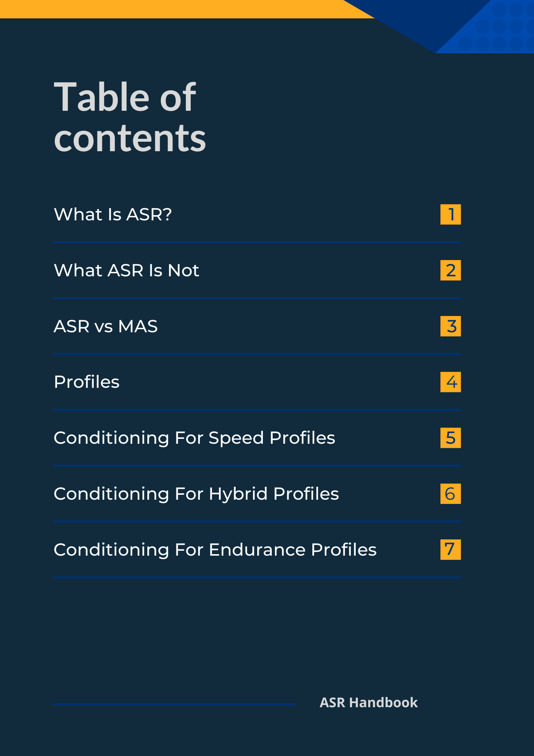
Task: Click the yellow page number 3 badge
Action: pyautogui.click(x=451, y=326)
